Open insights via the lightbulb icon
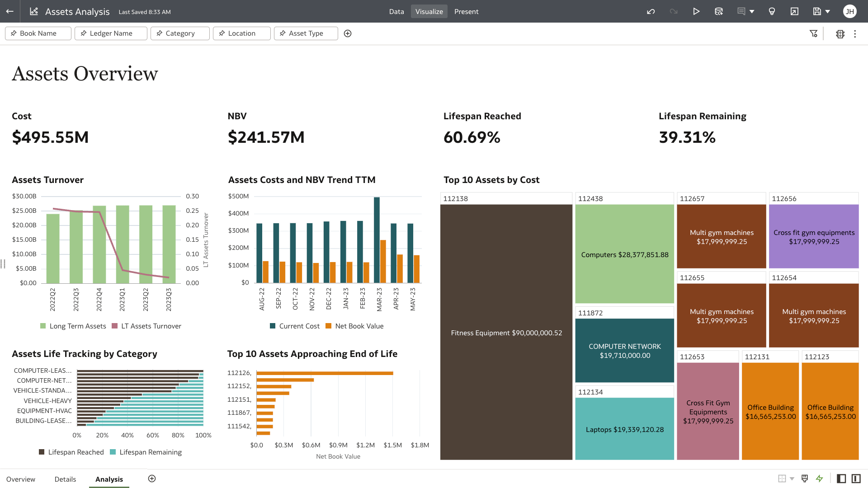 772,12
